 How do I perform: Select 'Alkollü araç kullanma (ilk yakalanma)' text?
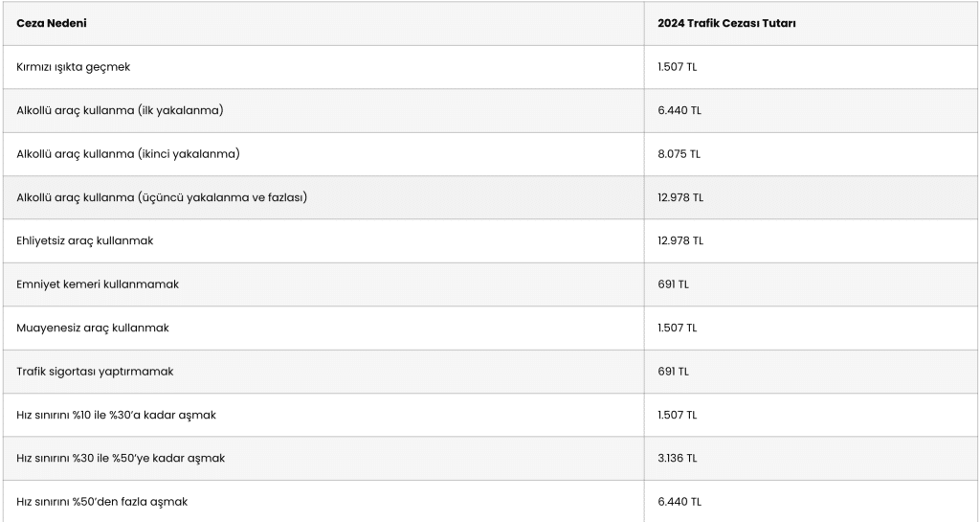[120, 110]
